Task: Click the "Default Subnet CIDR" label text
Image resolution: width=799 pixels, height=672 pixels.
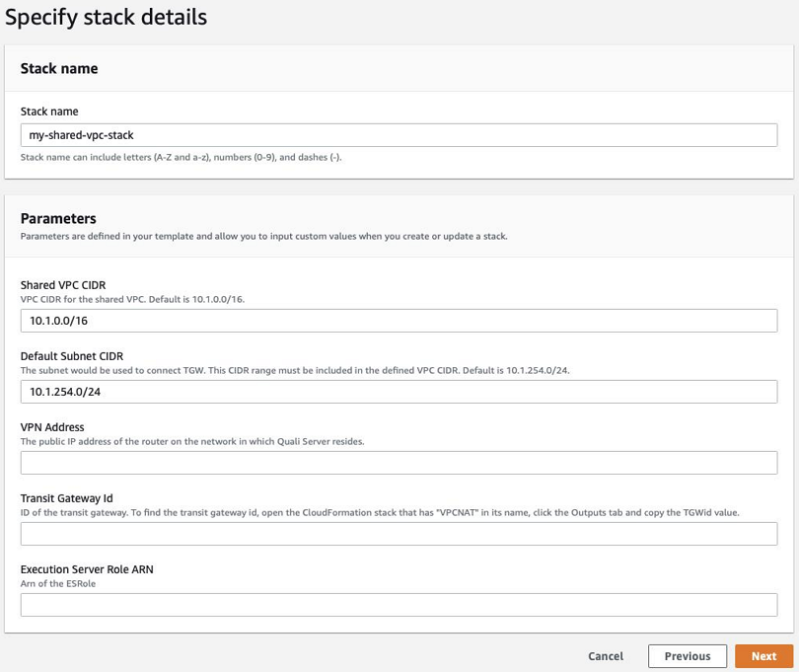Action: click(71, 356)
